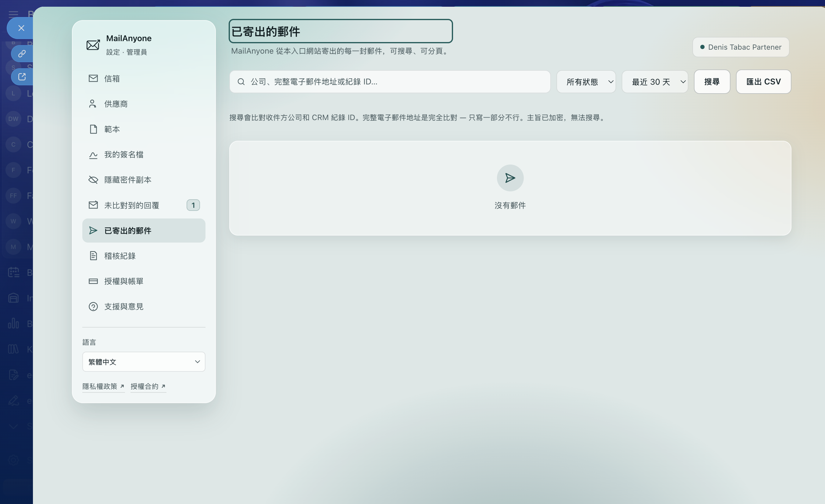Click the document icon beside 範本
This screenshot has height=504, width=825.
click(93, 129)
